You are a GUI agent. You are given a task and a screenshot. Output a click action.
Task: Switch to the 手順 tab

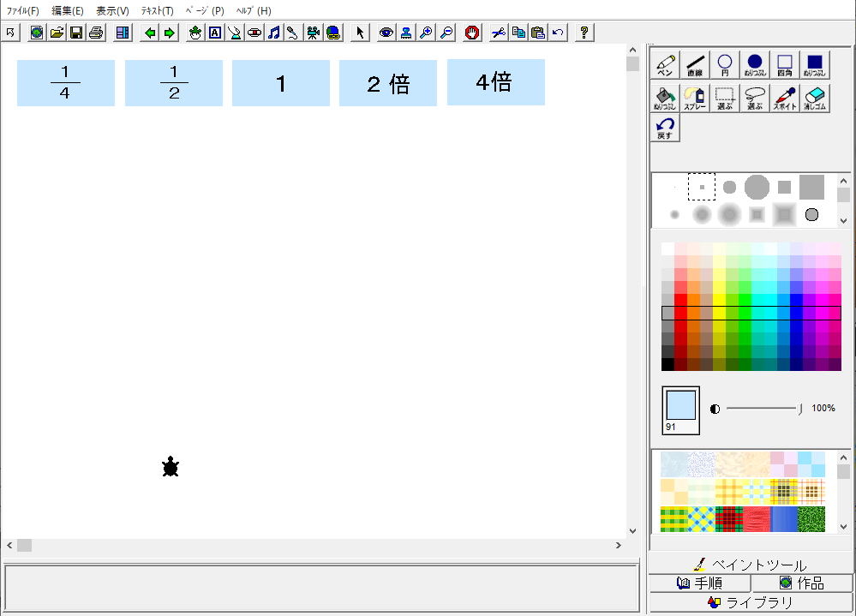(700, 583)
